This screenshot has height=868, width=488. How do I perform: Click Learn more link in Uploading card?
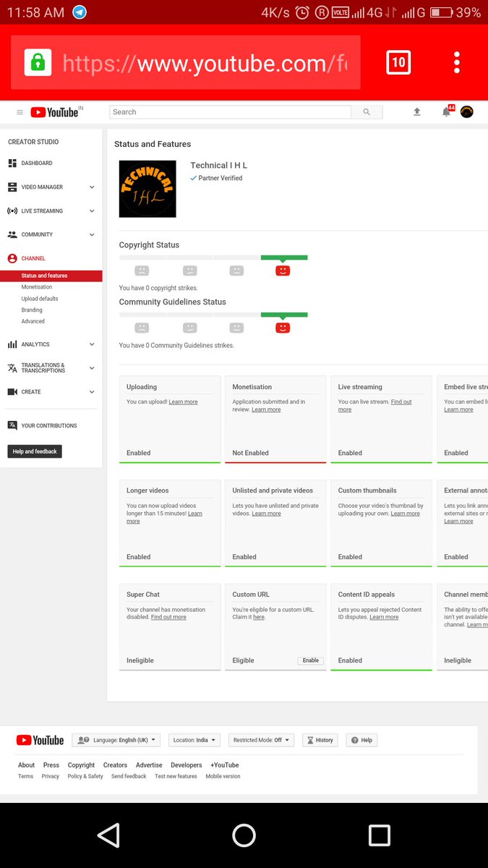tap(183, 401)
